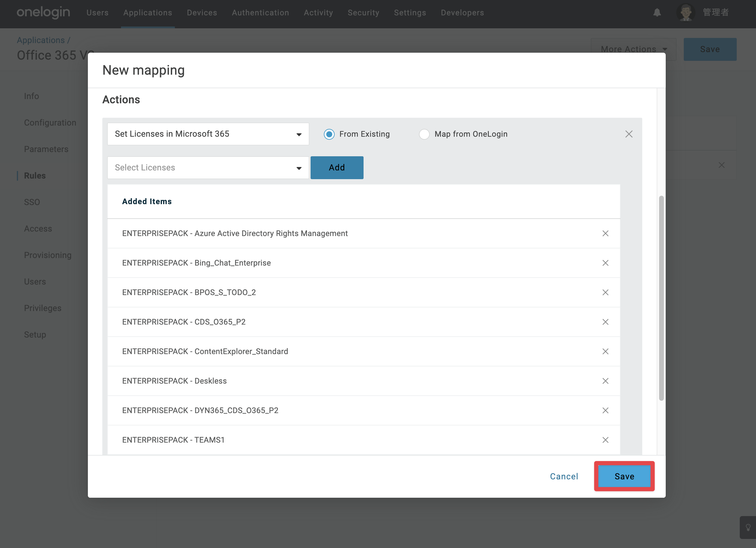Click the dialog vertical scrollbar thumb

pos(661,298)
